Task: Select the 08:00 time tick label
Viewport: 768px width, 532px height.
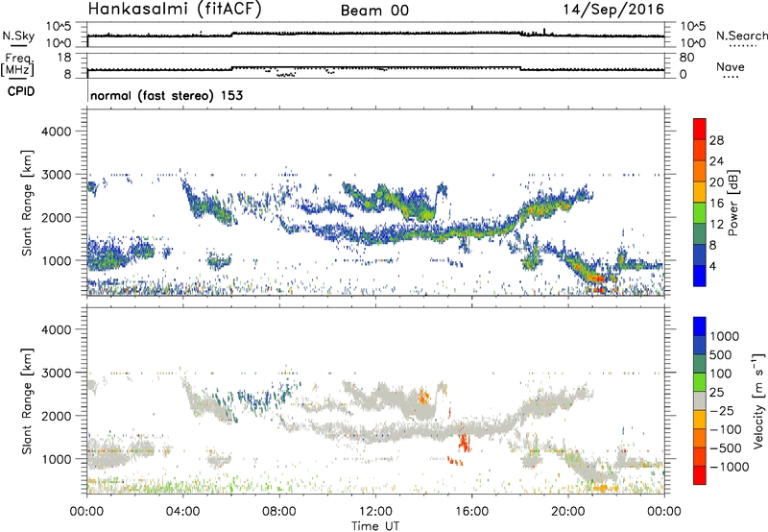Action: tap(279, 512)
